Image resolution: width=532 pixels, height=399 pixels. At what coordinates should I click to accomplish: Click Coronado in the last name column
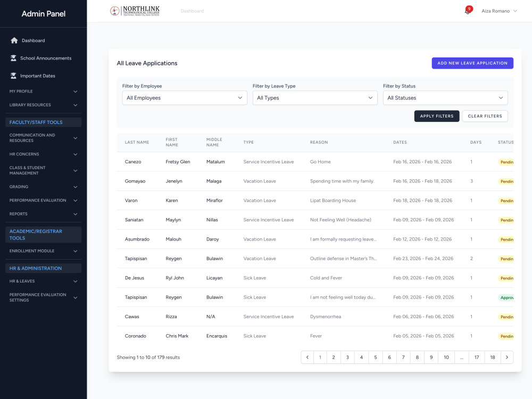pyautogui.click(x=135, y=336)
